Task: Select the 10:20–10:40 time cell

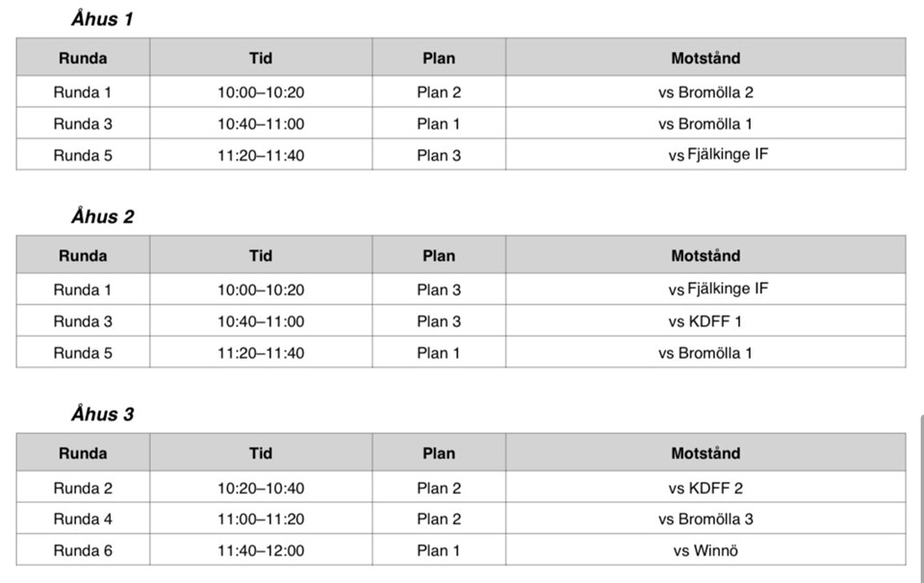Action: pyautogui.click(x=260, y=489)
